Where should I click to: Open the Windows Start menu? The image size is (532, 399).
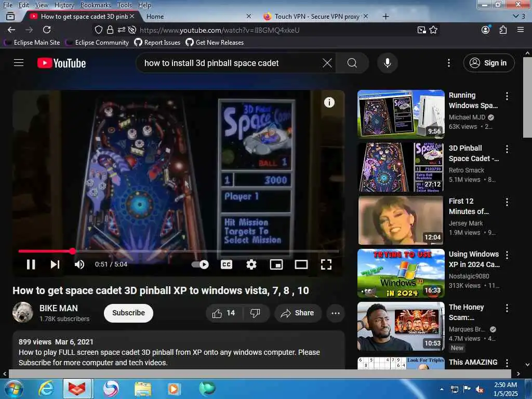point(14,389)
